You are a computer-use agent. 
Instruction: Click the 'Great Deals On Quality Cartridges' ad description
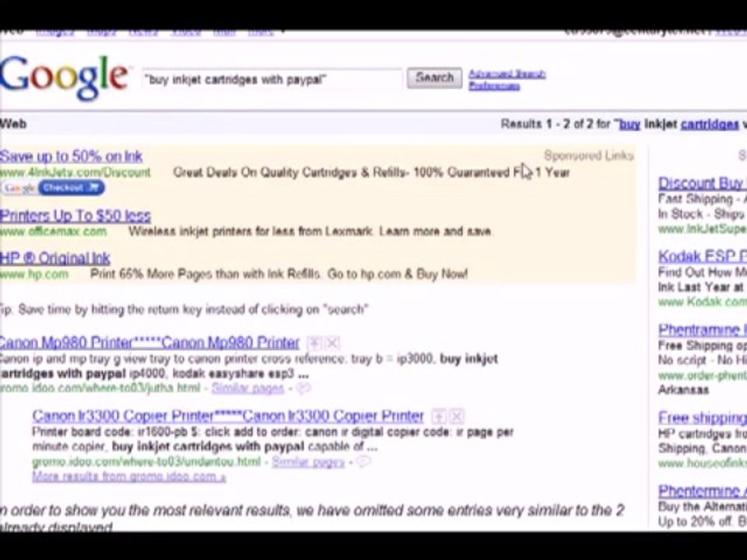point(372,173)
